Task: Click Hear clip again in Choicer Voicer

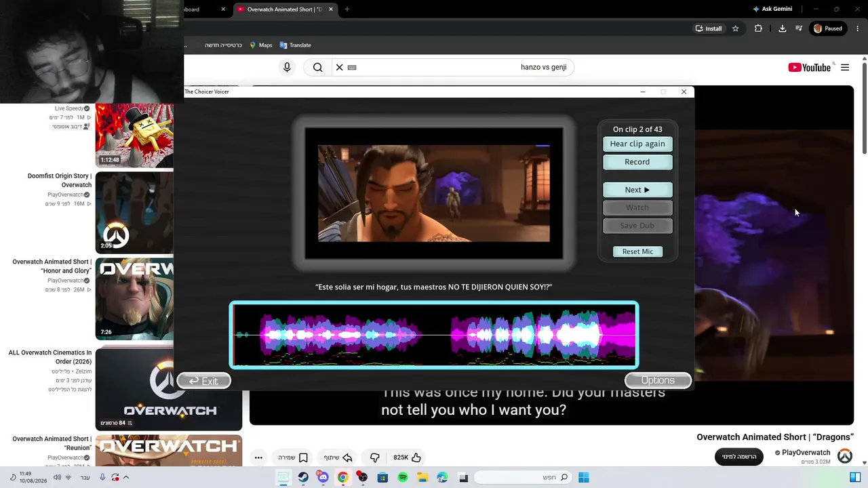Action: [637, 144]
